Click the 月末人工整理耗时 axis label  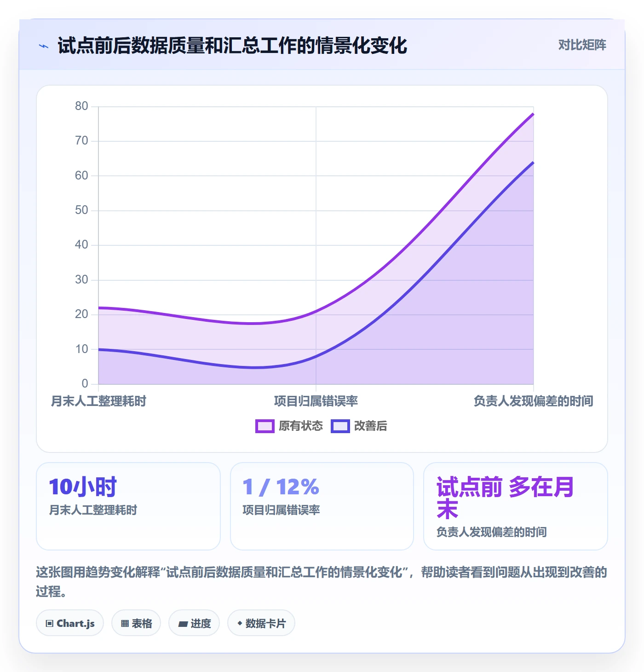98,401
